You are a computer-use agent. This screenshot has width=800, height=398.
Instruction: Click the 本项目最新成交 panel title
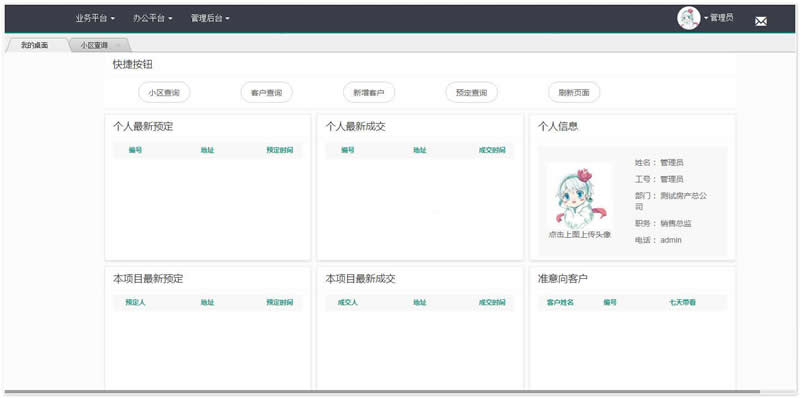[361, 279]
